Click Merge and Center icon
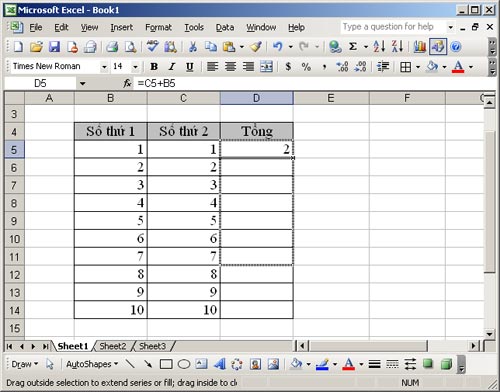The height and width of the screenshot is (392, 500). click(266, 67)
